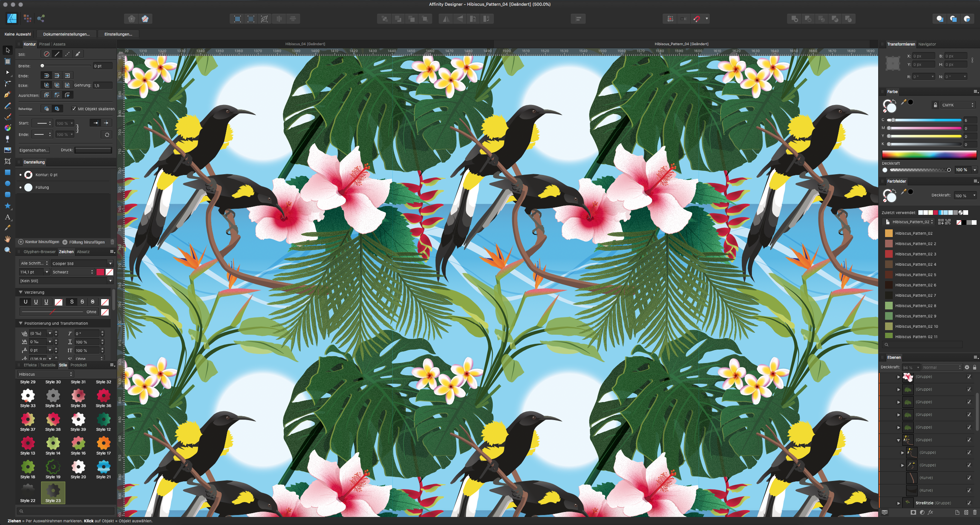
Task: Switch to the Pinsel tab
Action: click(x=44, y=44)
